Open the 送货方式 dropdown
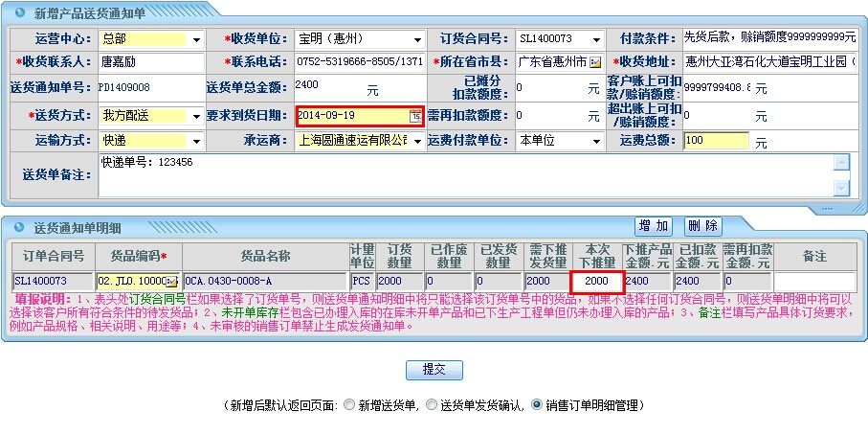 tap(196, 116)
